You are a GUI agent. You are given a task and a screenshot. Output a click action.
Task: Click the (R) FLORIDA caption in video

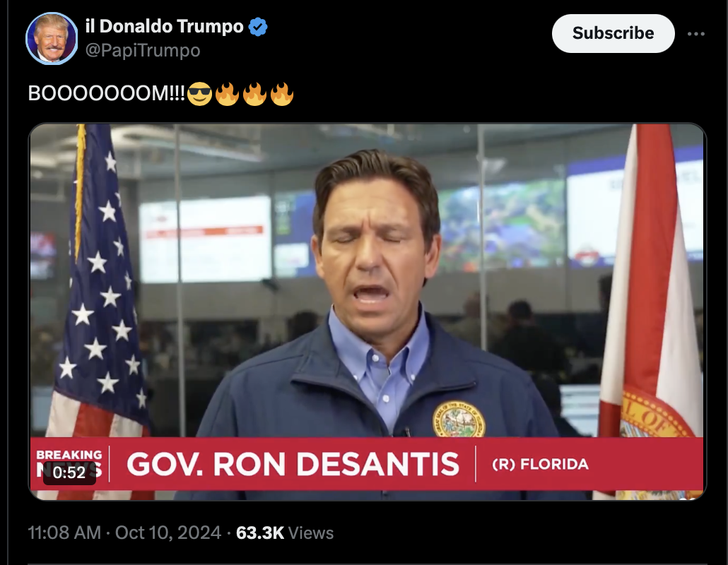pos(540,464)
